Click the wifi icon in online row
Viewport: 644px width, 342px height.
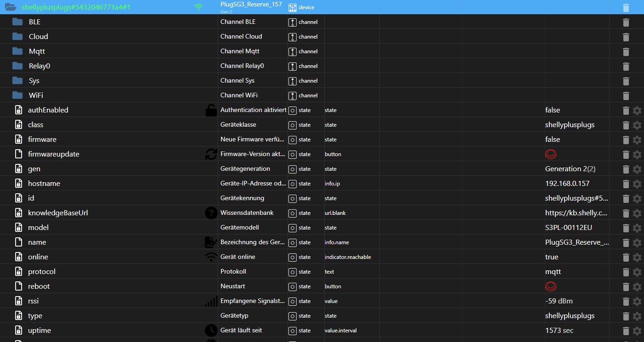[x=211, y=257]
